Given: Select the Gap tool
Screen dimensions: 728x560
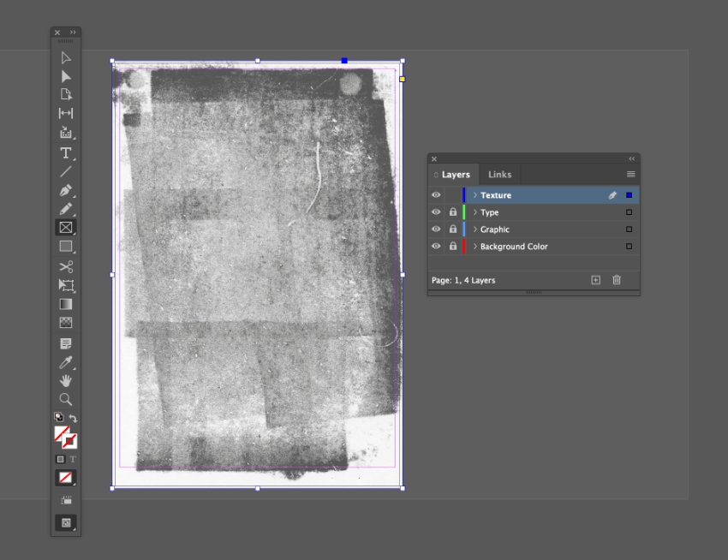Looking at the screenshot, I should (x=65, y=113).
